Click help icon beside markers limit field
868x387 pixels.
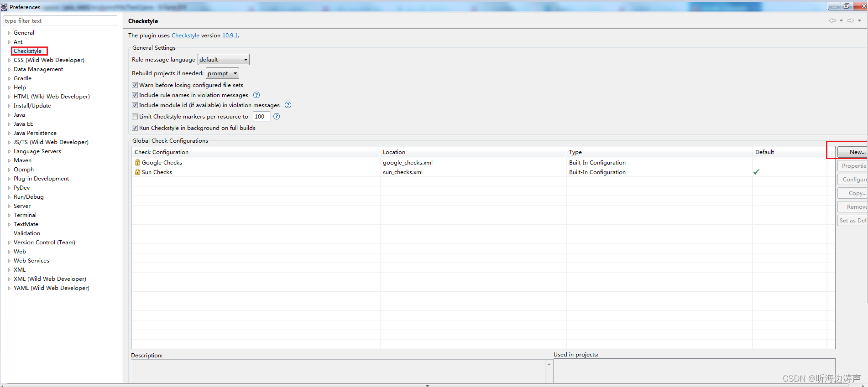click(277, 116)
